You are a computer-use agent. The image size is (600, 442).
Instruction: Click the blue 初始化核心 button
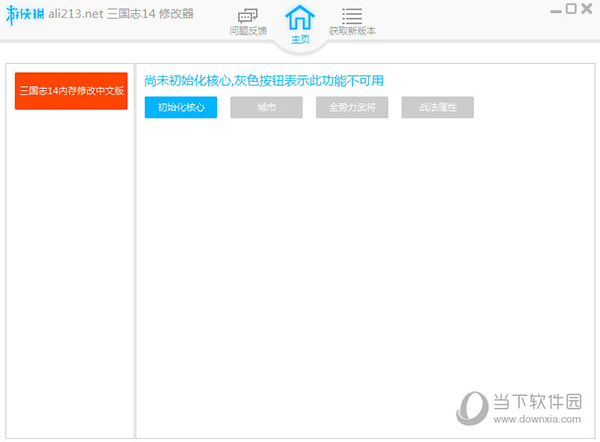(x=181, y=107)
